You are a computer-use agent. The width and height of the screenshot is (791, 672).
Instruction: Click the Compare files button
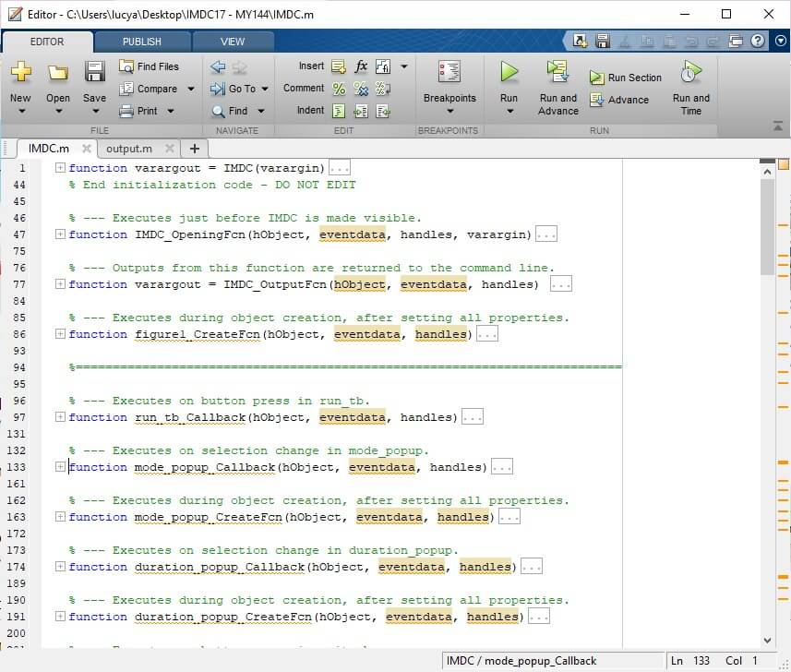149,89
